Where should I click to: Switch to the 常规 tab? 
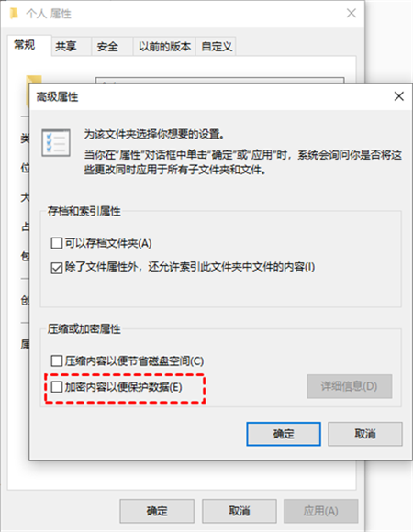tap(25, 44)
